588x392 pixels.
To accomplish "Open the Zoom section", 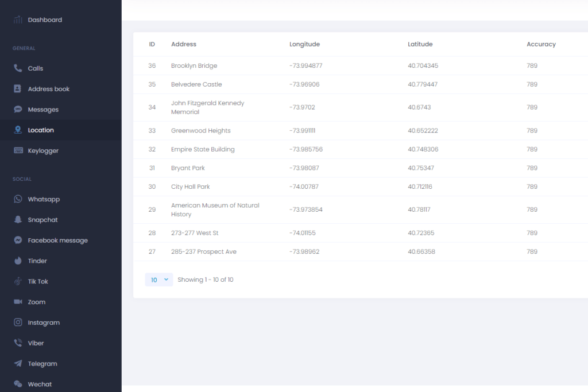I will point(36,302).
